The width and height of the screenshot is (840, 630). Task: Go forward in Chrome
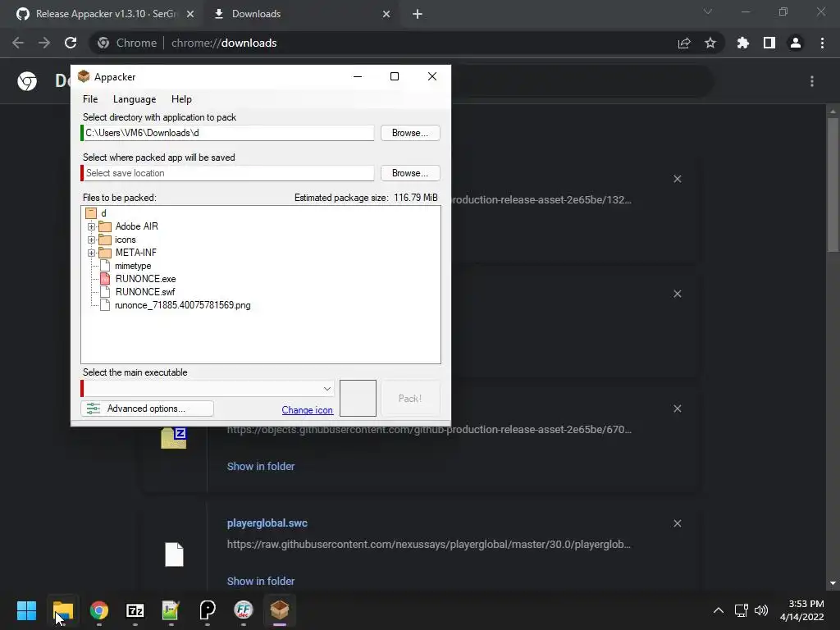(x=44, y=43)
